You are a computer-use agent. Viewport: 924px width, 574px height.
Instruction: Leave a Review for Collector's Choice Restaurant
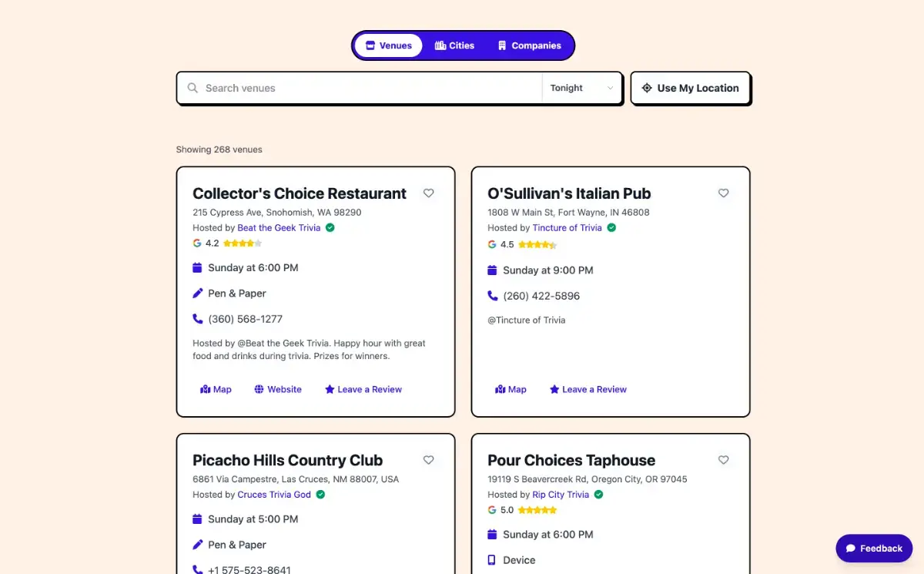click(x=363, y=389)
